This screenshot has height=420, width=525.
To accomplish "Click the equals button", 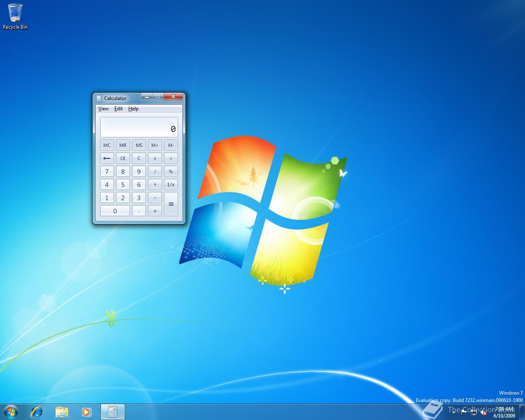I will point(171,204).
